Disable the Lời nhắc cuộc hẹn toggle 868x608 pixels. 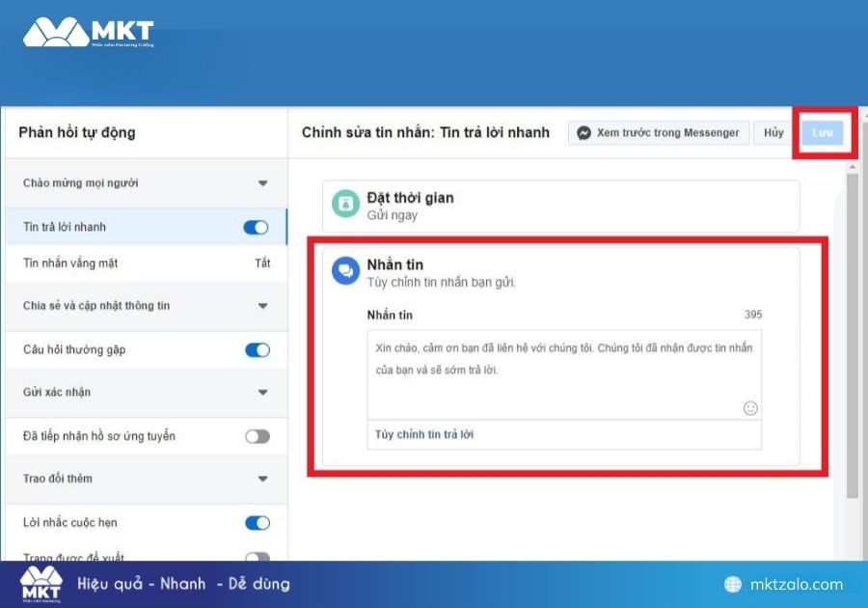(256, 522)
